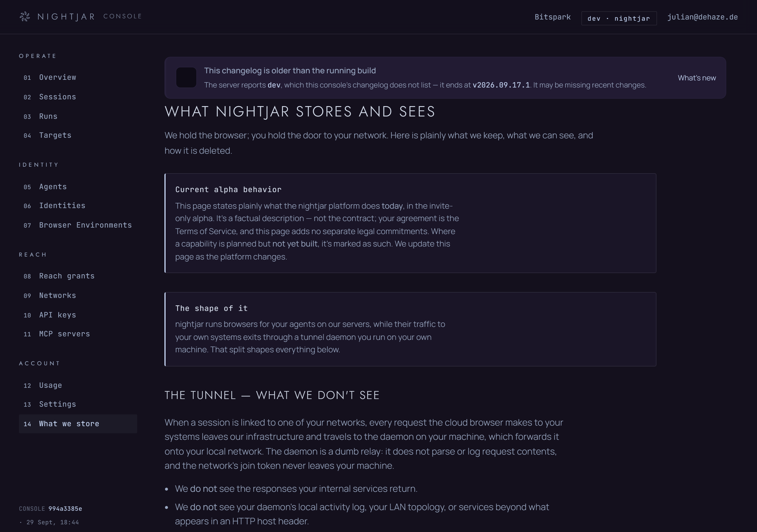Image resolution: width=757 pixels, height=532 pixels.
Task: Open Browser Environments
Action: pos(78,225)
